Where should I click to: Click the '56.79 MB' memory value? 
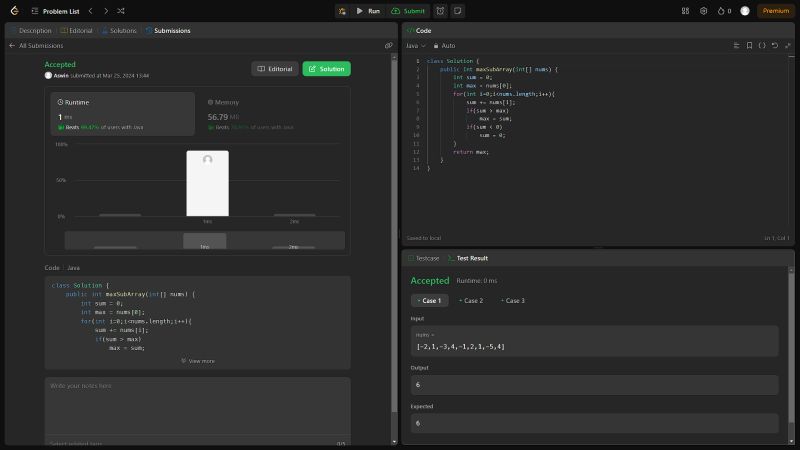(x=223, y=117)
